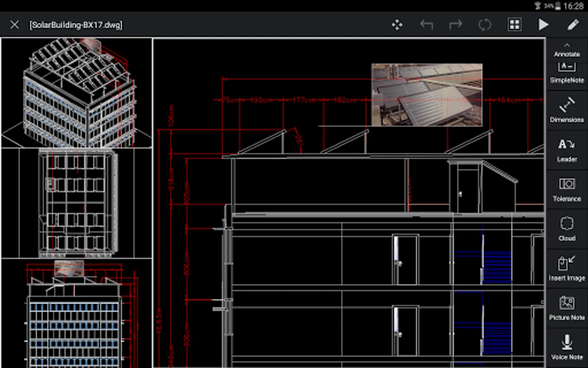Viewport: 588px width, 368px height.
Task: Click the solar panel photo in drawing
Action: [x=427, y=94]
